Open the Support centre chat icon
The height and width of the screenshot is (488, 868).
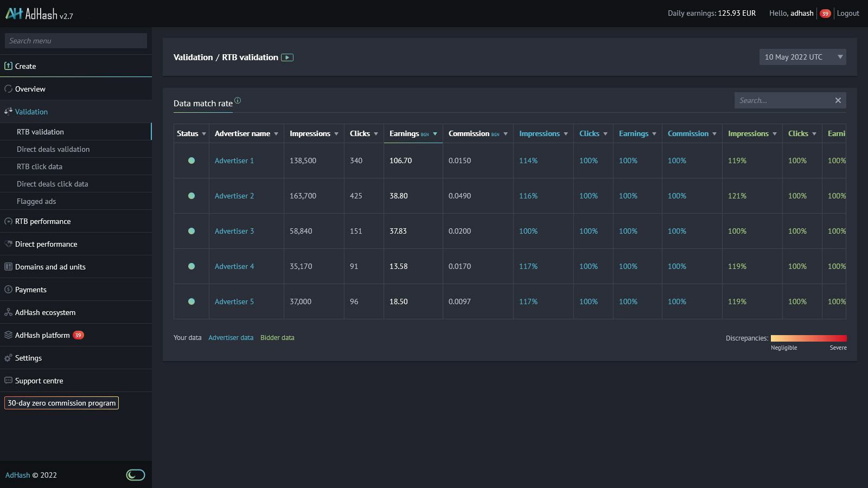8,380
